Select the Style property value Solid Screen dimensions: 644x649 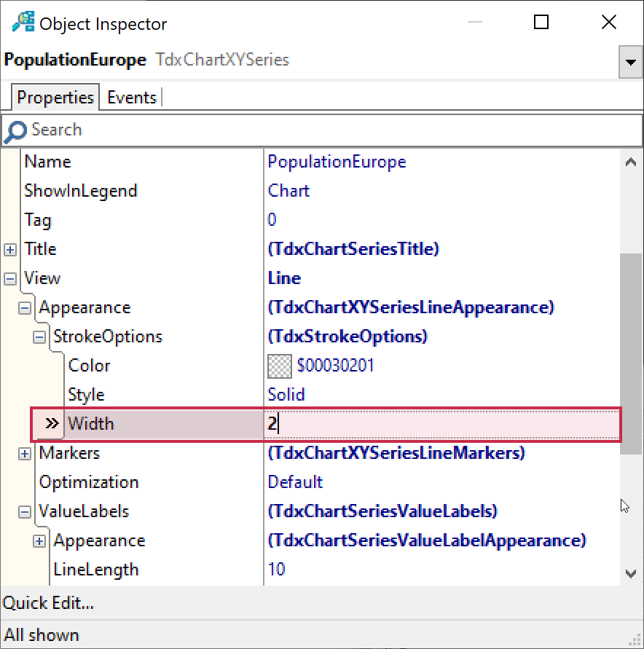point(286,395)
